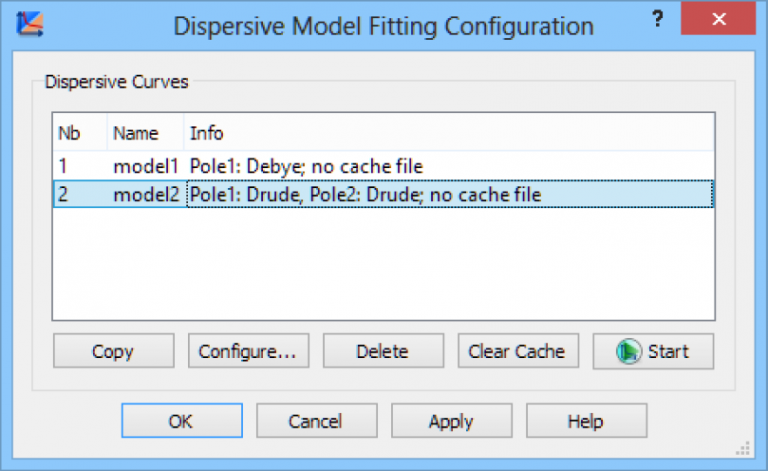The width and height of the screenshot is (768, 471).
Task: Select the model1 name cell
Action: tap(145, 165)
